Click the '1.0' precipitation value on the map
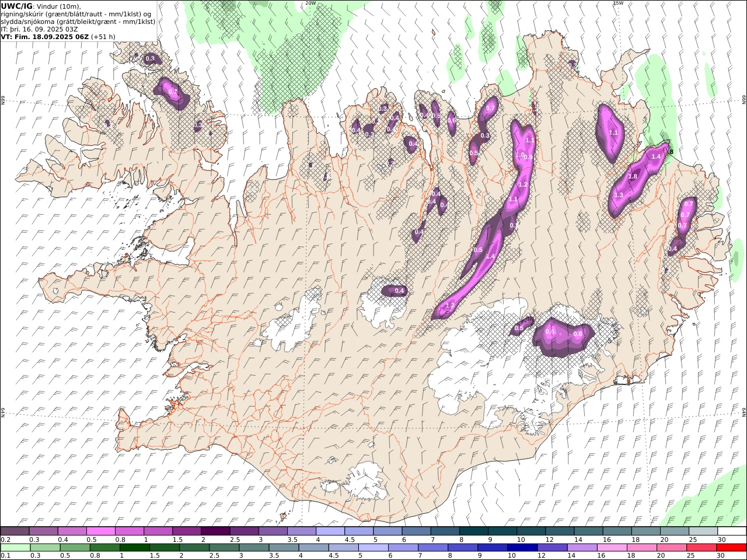 point(520,155)
